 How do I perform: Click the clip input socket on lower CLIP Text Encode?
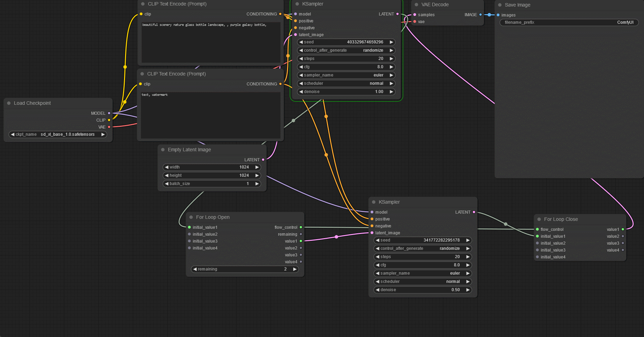(x=141, y=84)
